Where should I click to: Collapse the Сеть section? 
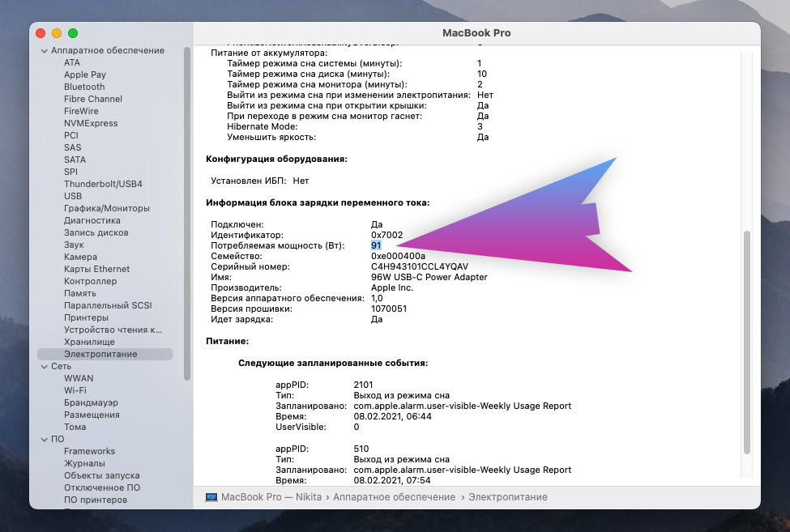44,366
